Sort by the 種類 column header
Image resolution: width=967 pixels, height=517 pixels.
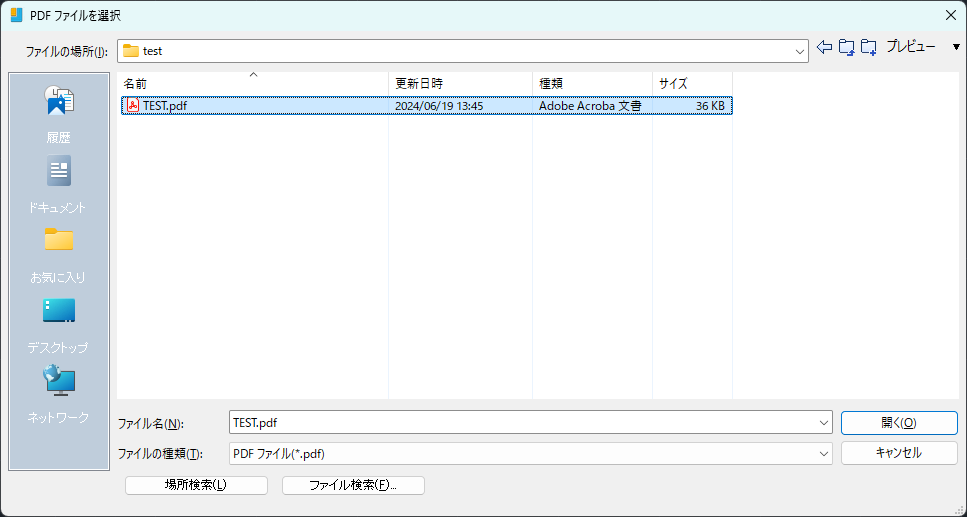pyautogui.click(x=593, y=84)
